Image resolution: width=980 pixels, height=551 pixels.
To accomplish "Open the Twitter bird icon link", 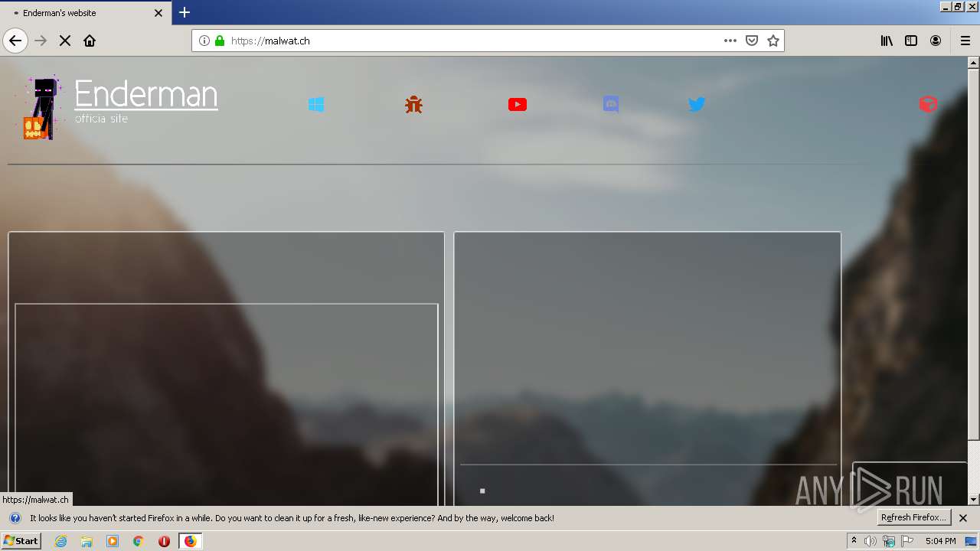I will point(697,104).
